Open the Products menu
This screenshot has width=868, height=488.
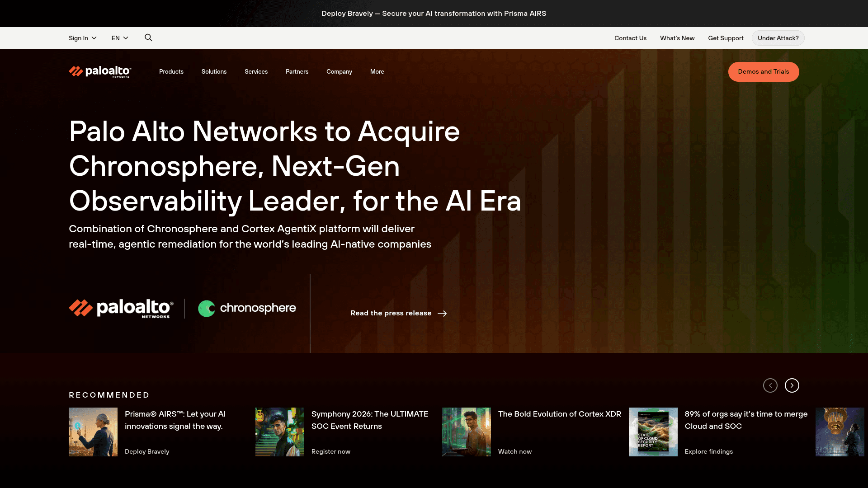171,71
